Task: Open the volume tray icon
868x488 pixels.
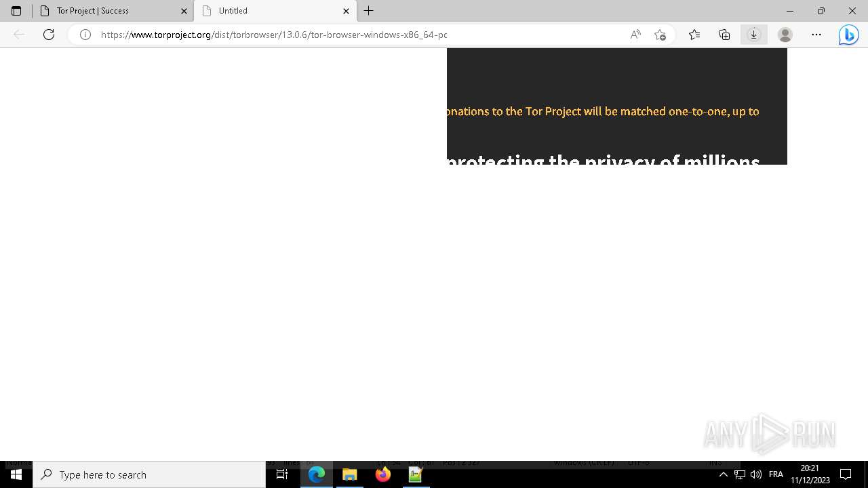Action: 756,474
